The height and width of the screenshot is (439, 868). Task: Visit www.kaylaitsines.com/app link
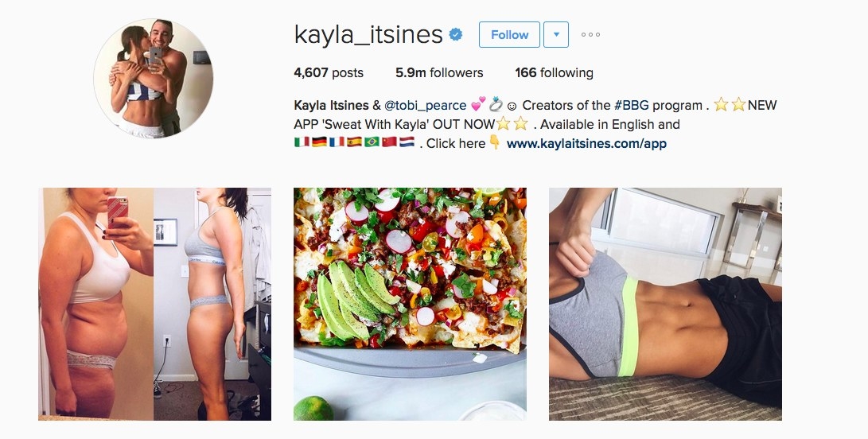coord(586,143)
